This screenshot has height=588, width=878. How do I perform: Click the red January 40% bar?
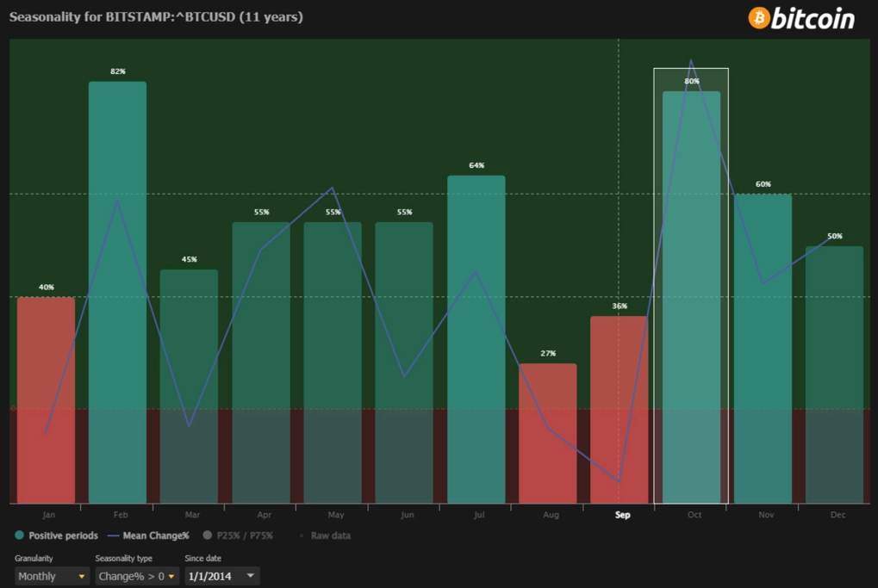(x=46, y=400)
